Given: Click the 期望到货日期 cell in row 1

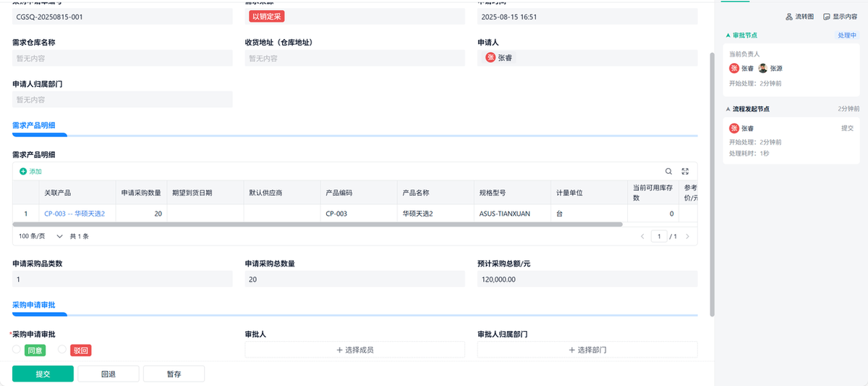Looking at the screenshot, I should tap(205, 214).
